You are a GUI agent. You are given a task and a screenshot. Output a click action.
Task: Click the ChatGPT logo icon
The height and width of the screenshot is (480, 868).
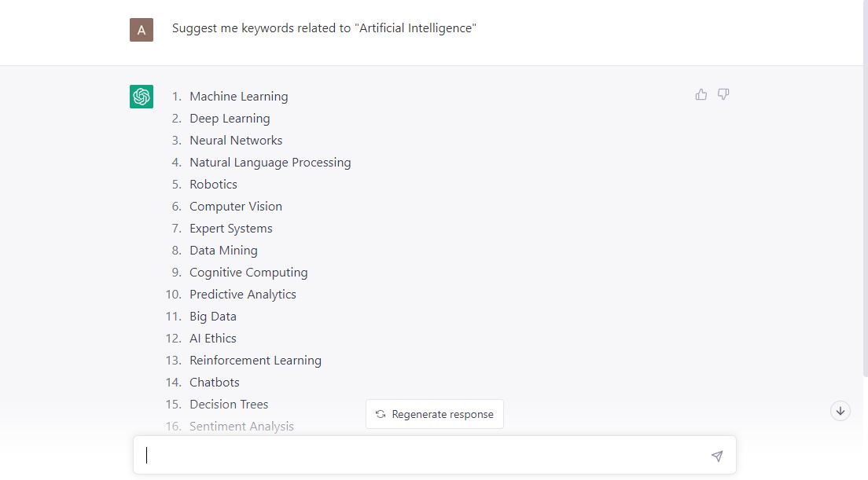pyautogui.click(x=141, y=96)
